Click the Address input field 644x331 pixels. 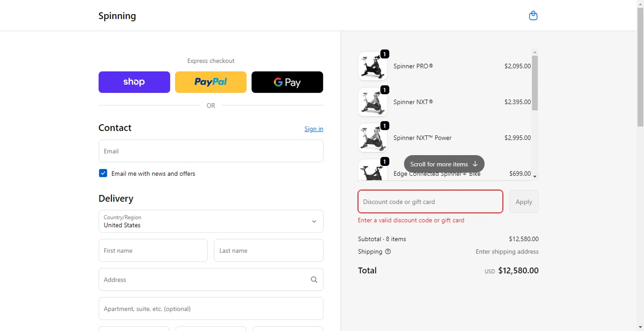pos(211,279)
